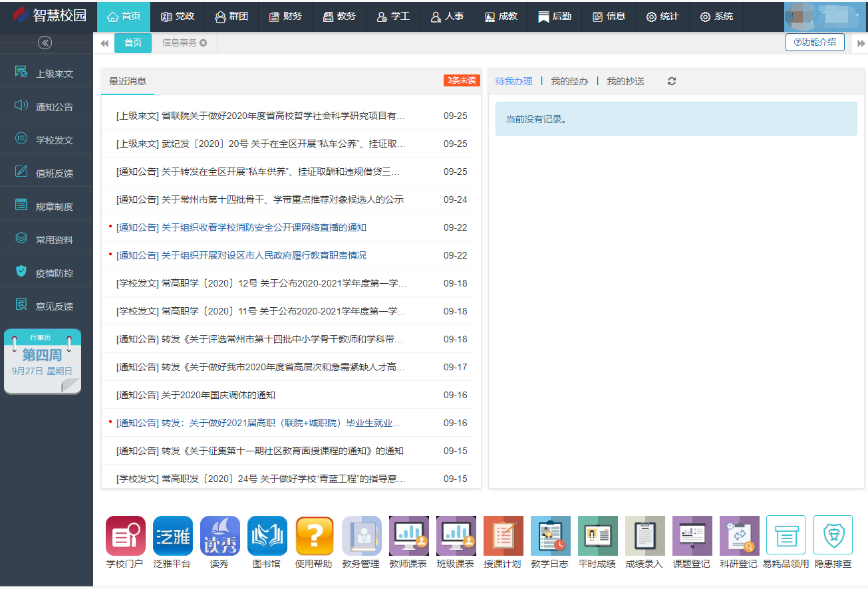
Task: Collapse the left sidebar with double-chevron button
Action: (45, 43)
